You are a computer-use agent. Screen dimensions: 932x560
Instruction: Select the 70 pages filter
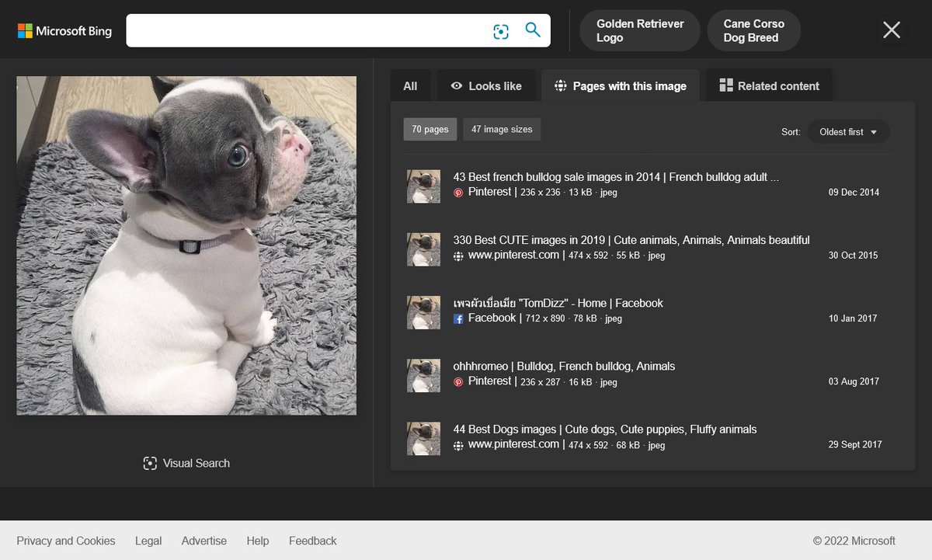(430, 130)
